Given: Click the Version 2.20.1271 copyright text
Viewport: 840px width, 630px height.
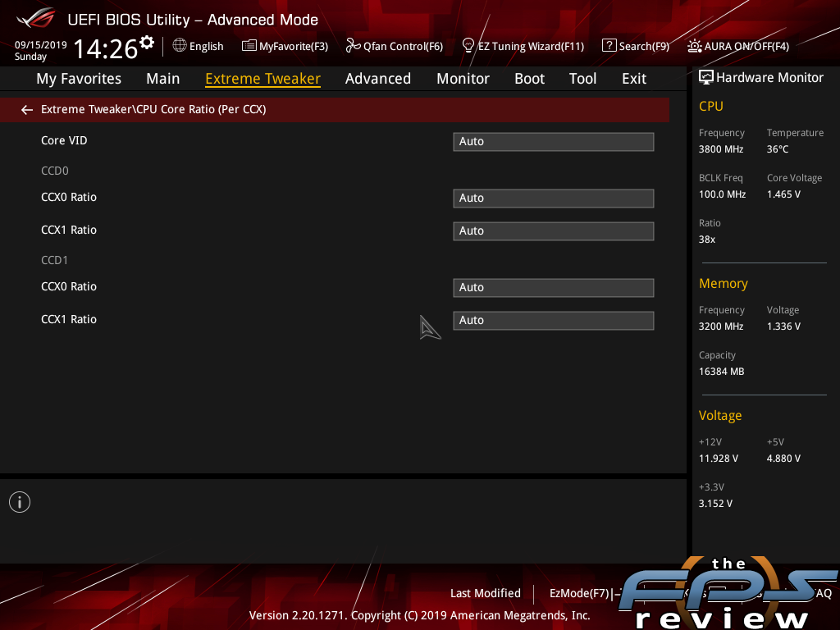Looking at the screenshot, I should point(419,615).
